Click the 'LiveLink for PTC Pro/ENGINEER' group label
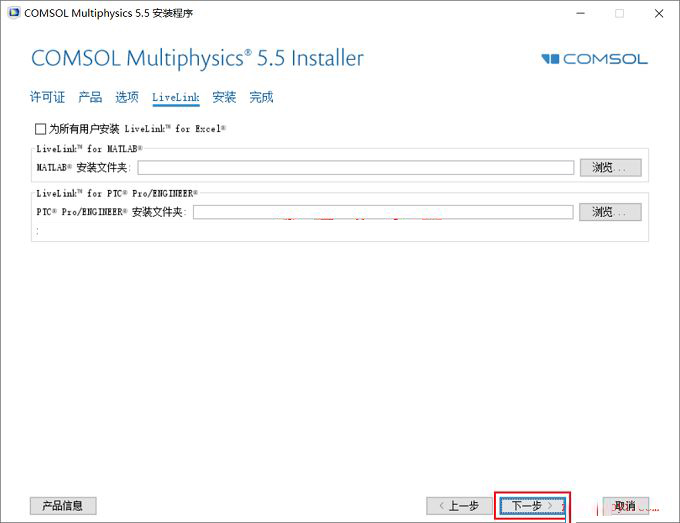 click(x=117, y=193)
